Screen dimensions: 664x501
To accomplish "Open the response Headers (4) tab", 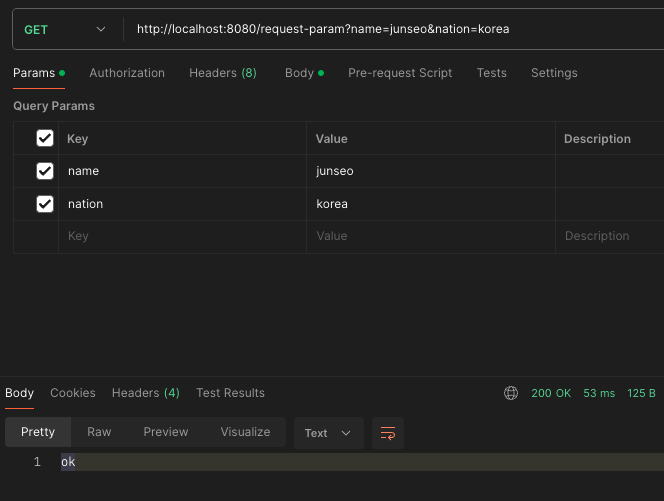I will point(146,393).
